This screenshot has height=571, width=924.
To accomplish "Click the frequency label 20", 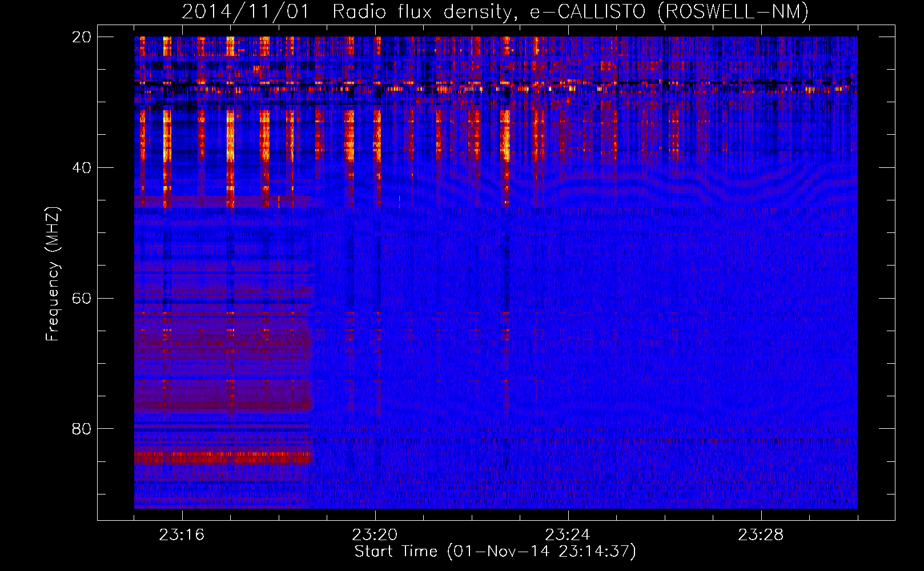I will [x=81, y=37].
